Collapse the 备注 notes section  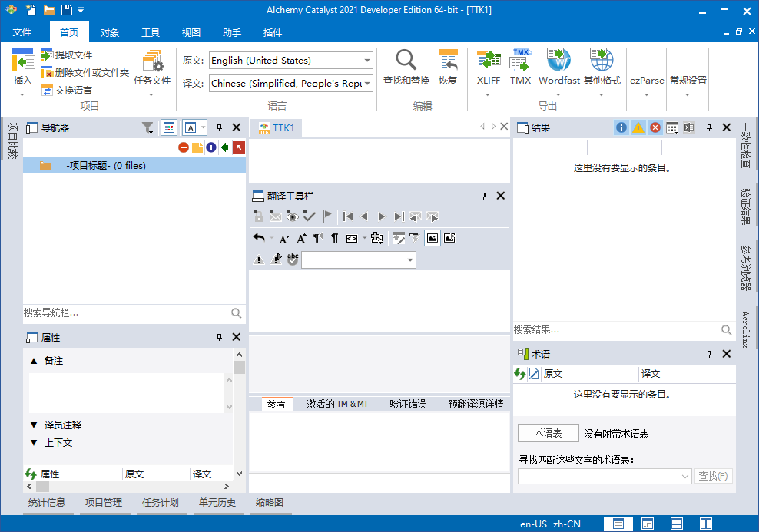(x=34, y=361)
